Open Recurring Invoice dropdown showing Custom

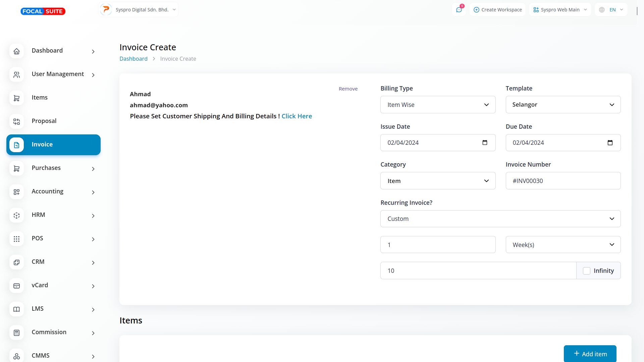pyautogui.click(x=500, y=219)
